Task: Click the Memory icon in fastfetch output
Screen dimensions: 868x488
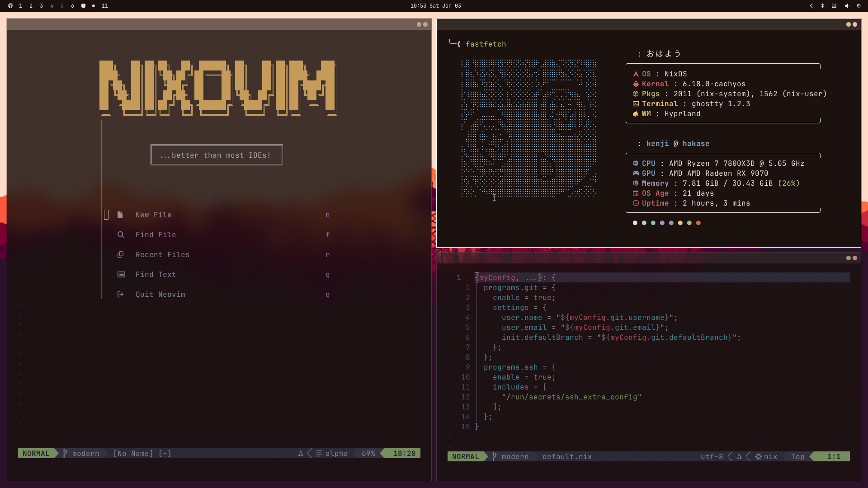Action: pyautogui.click(x=636, y=183)
